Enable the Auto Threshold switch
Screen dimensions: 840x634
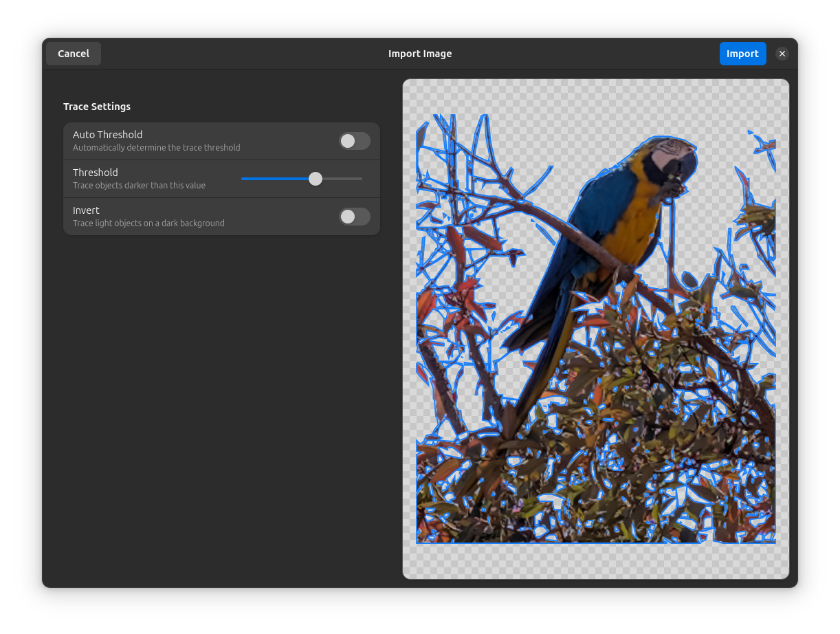(x=354, y=141)
